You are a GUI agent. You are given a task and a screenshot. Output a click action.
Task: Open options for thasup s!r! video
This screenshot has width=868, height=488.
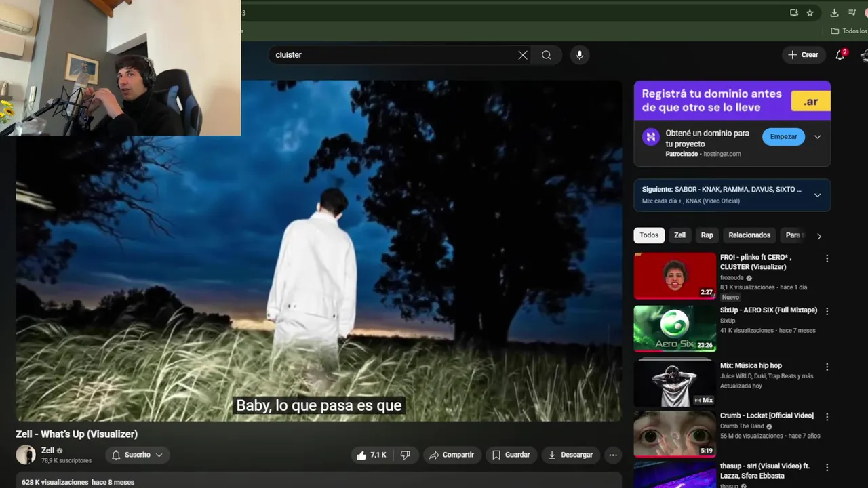(x=827, y=468)
